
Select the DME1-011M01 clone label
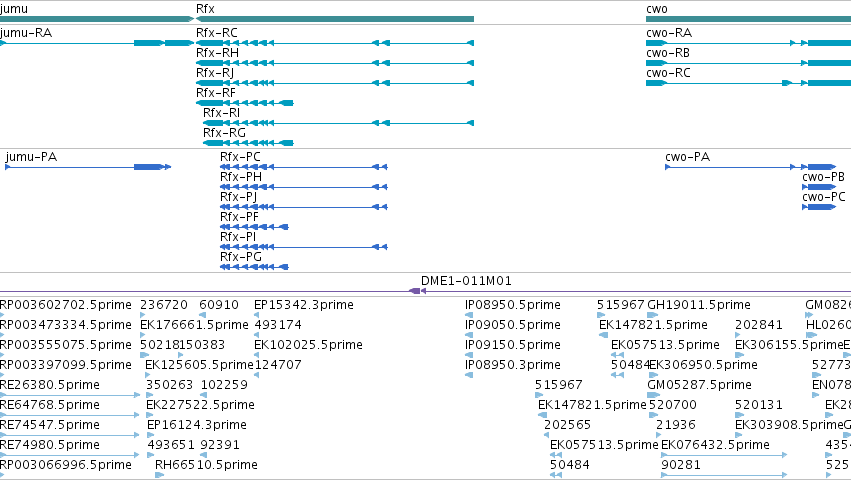click(x=466, y=281)
